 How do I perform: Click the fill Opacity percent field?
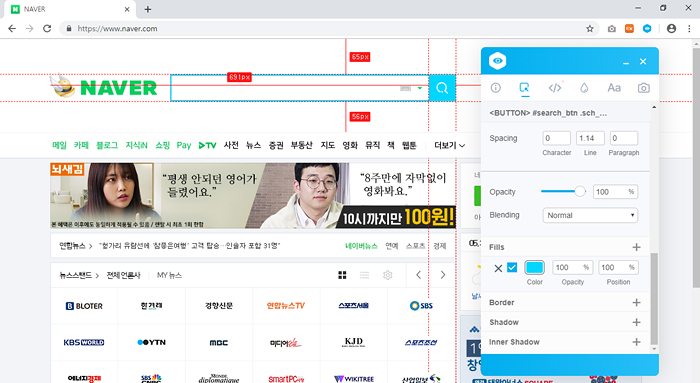(573, 267)
